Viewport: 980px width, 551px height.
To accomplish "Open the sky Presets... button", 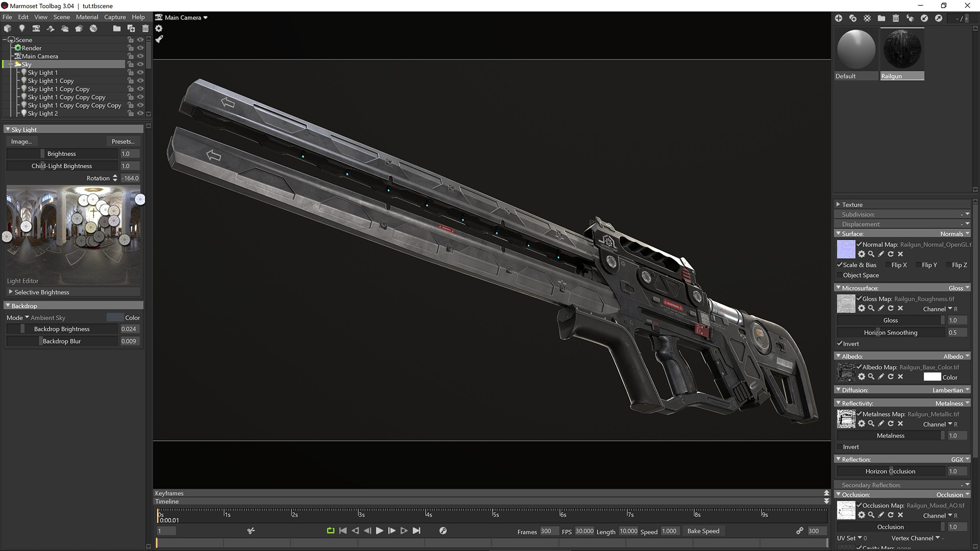I will pyautogui.click(x=123, y=141).
